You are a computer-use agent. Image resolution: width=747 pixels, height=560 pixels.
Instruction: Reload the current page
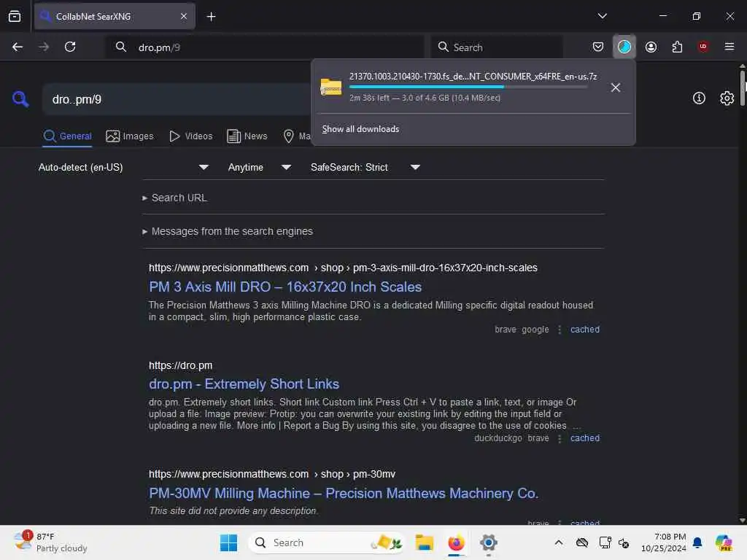tap(70, 47)
